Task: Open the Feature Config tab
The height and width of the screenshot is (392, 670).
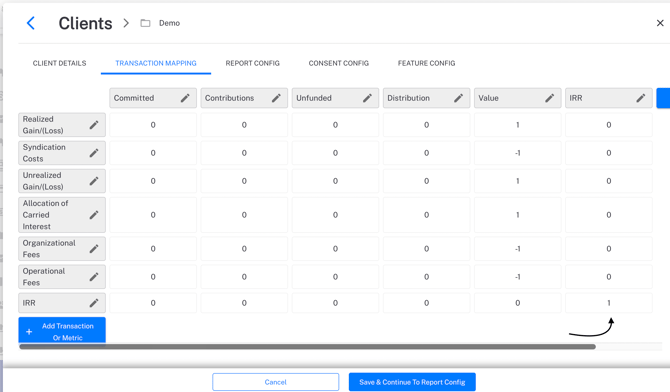Action: pyautogui.click(x=426, y=63)
